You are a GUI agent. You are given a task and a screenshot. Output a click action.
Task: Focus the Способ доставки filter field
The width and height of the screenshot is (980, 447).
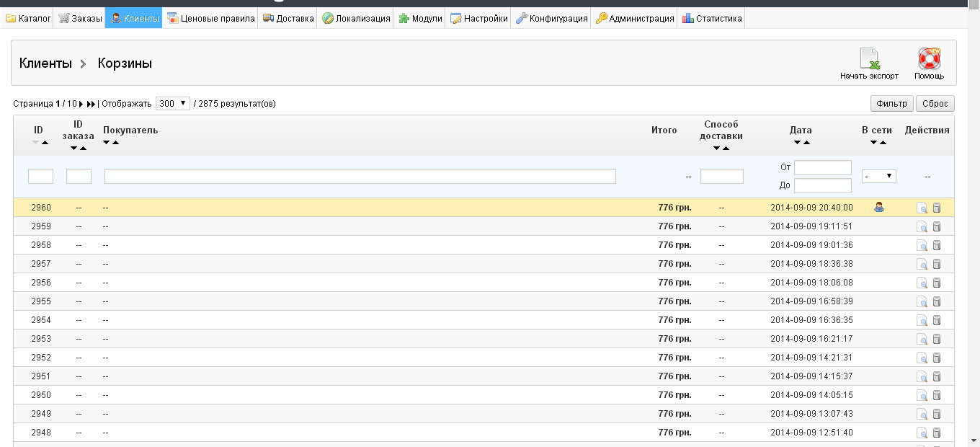tap(722, 176)
